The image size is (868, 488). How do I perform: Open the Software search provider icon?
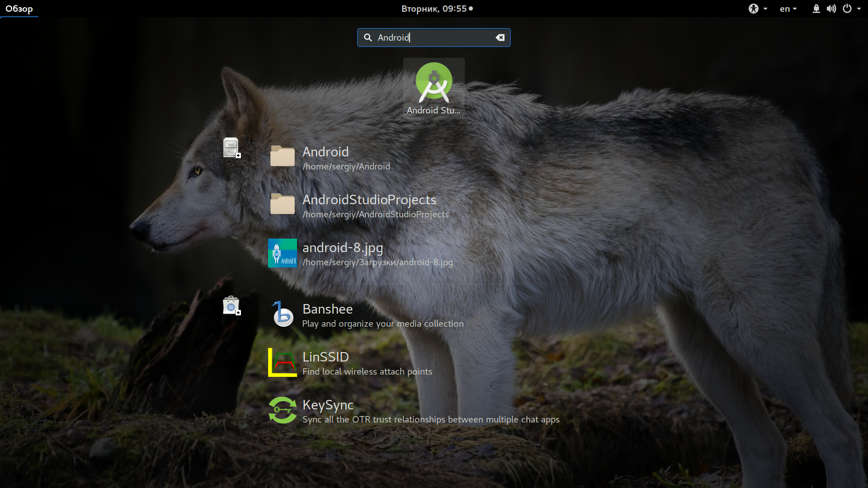point(231,305)
